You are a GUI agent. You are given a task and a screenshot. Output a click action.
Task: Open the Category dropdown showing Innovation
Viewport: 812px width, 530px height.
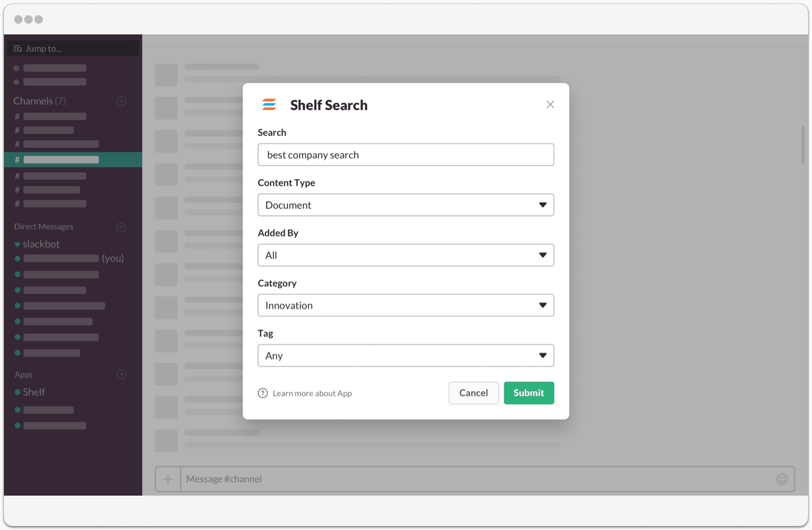pyautogui.click(x=405, y=305)
